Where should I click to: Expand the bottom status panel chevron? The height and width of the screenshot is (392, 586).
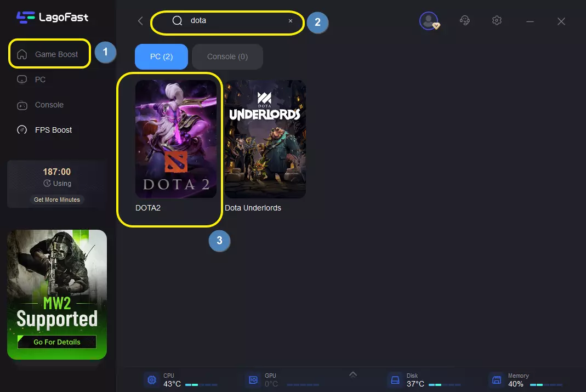pos(353,374)
